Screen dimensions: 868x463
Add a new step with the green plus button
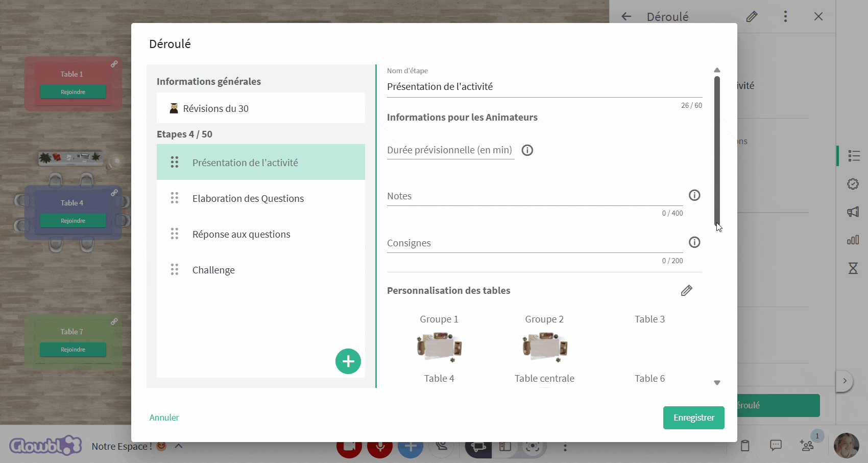click(348, 361)
